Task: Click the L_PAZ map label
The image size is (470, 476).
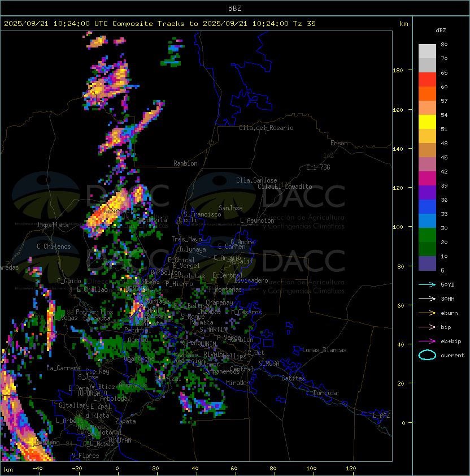Action: (x=381, y=416)
